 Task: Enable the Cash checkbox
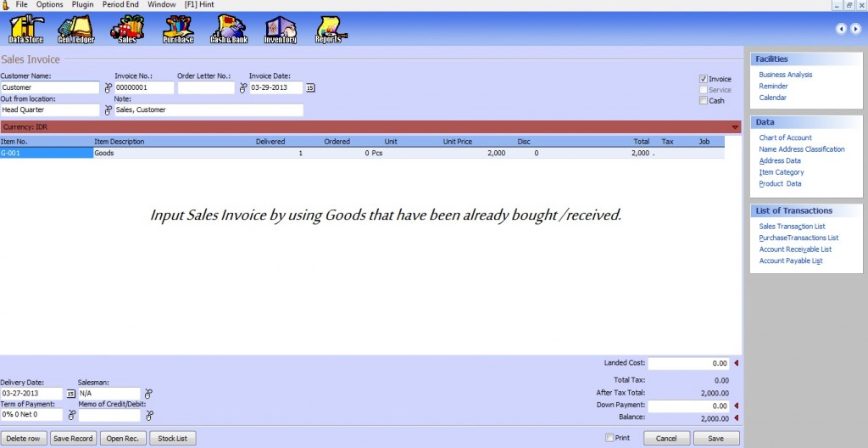[703, 100]
